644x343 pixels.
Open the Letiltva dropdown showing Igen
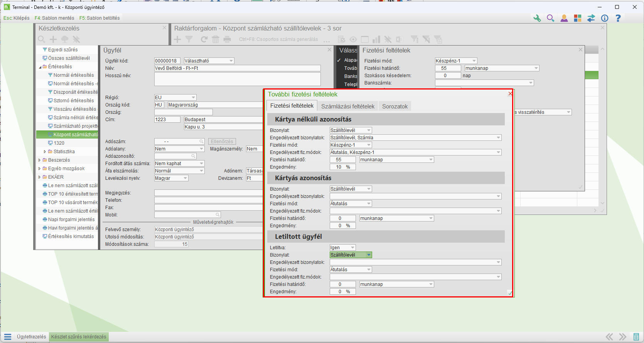pos(352,248)
